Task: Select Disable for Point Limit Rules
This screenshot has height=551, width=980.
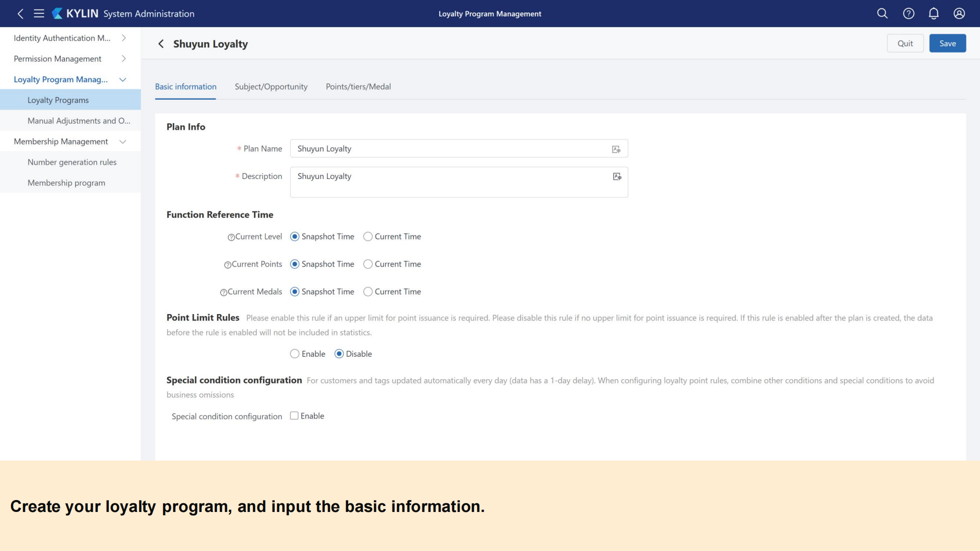Action: coord(339,354)
